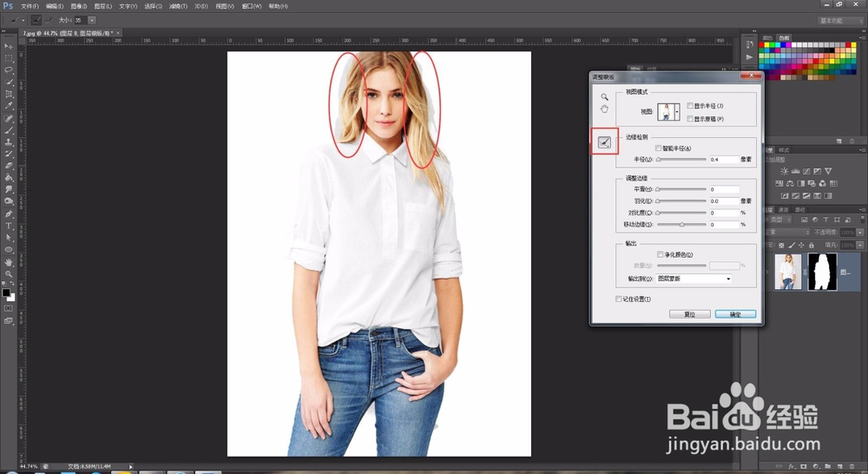Open the tool preset picker arrow
868x474 pixels.
(23, 21)
